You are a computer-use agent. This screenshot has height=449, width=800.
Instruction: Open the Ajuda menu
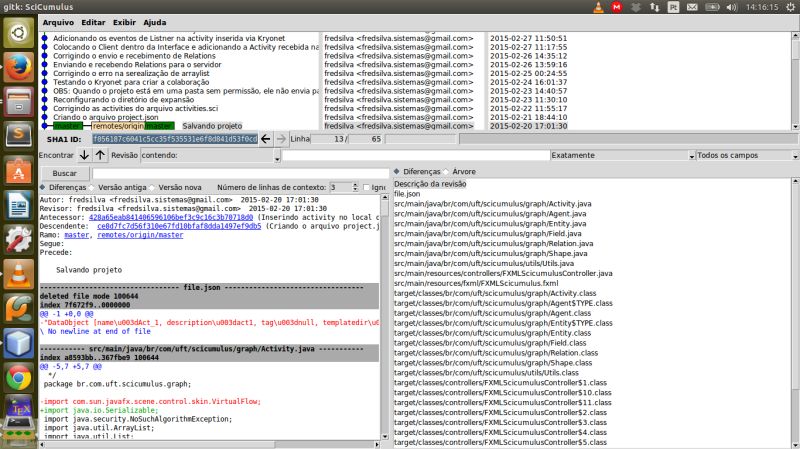[x=155, y=22]
